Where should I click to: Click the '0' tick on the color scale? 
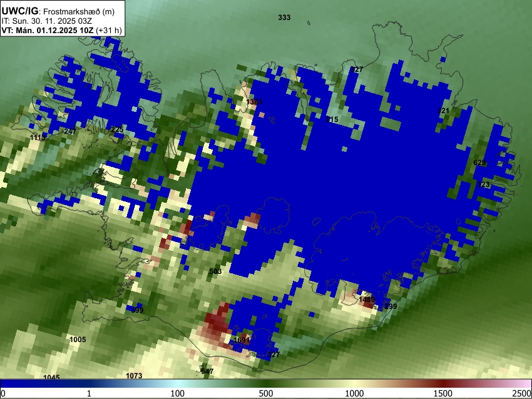(x=3, y=393)
